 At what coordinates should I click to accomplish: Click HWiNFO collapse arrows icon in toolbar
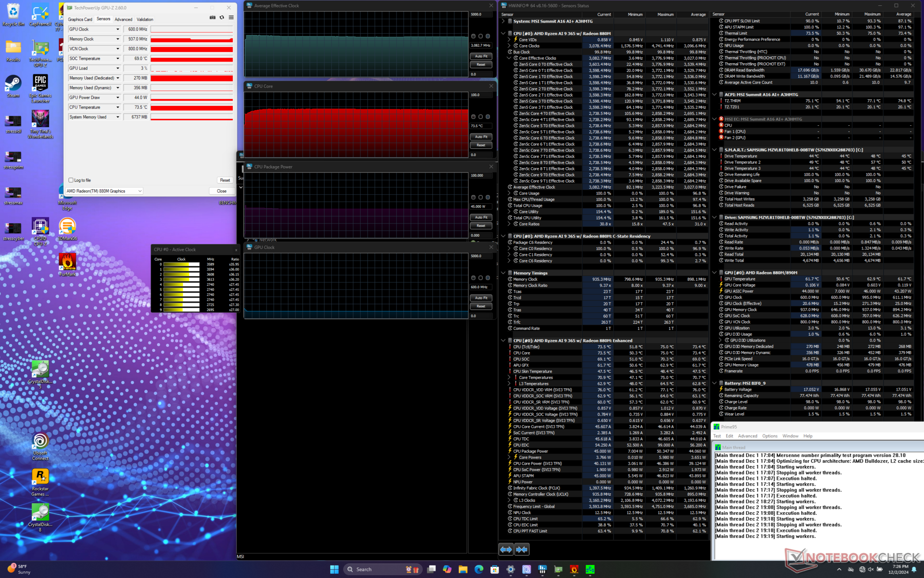[522, 549]
